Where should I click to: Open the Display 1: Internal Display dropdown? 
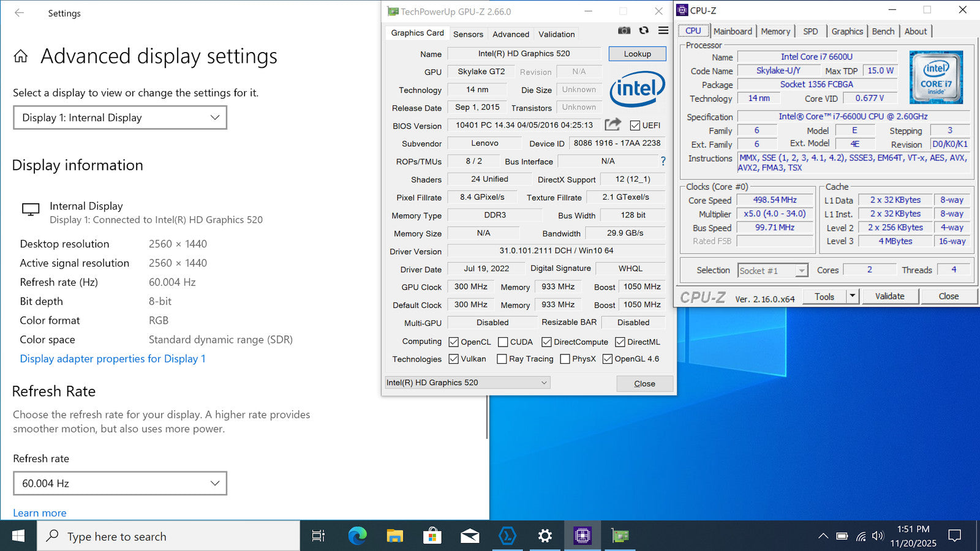120,118
